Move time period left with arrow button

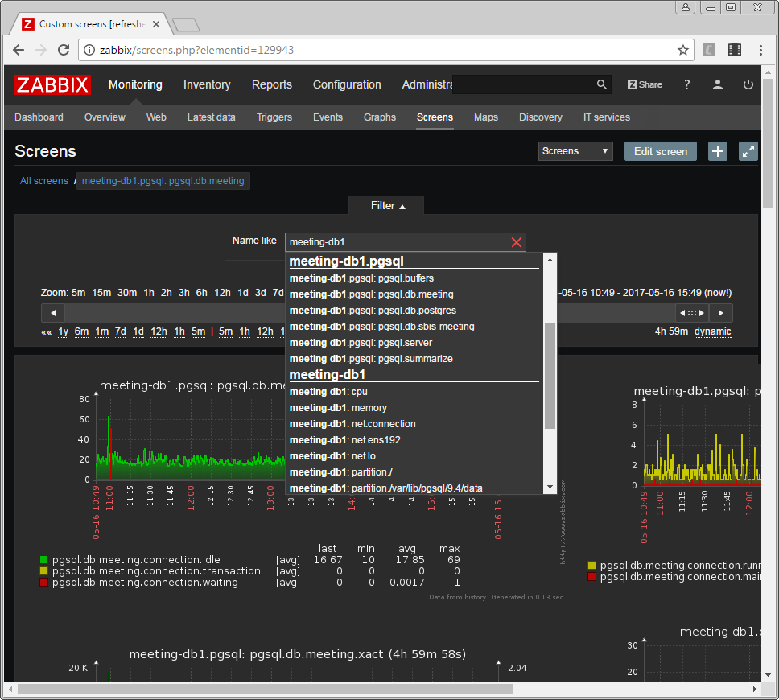[53, 313]
